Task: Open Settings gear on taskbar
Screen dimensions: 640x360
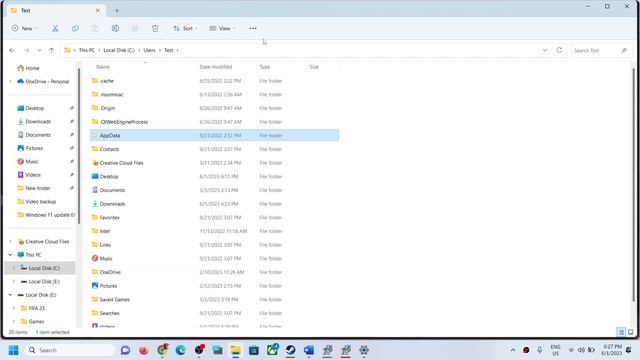Action: click(364, 350)
